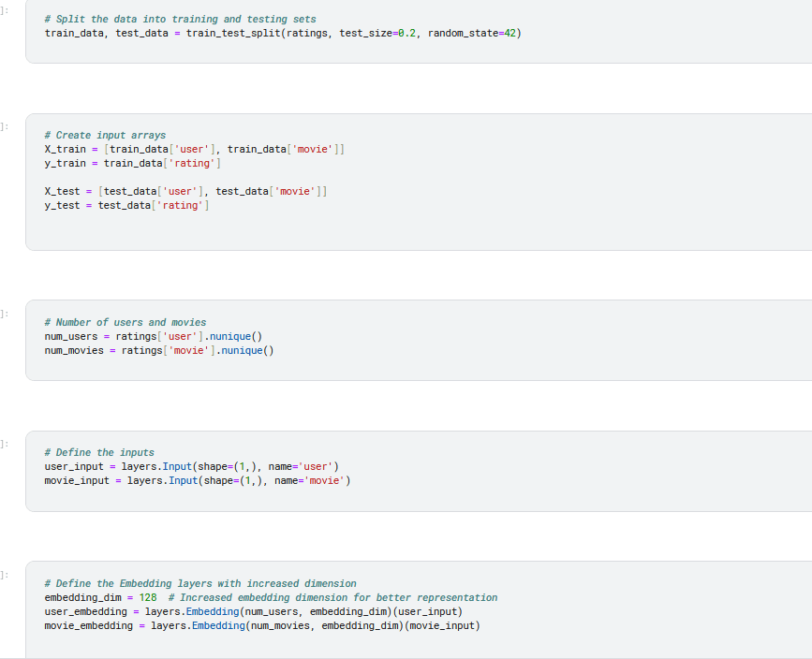Select the train/test split cell prompt marker
The width and height of the screenshot is (812, 659).
(x=4, y=10)
